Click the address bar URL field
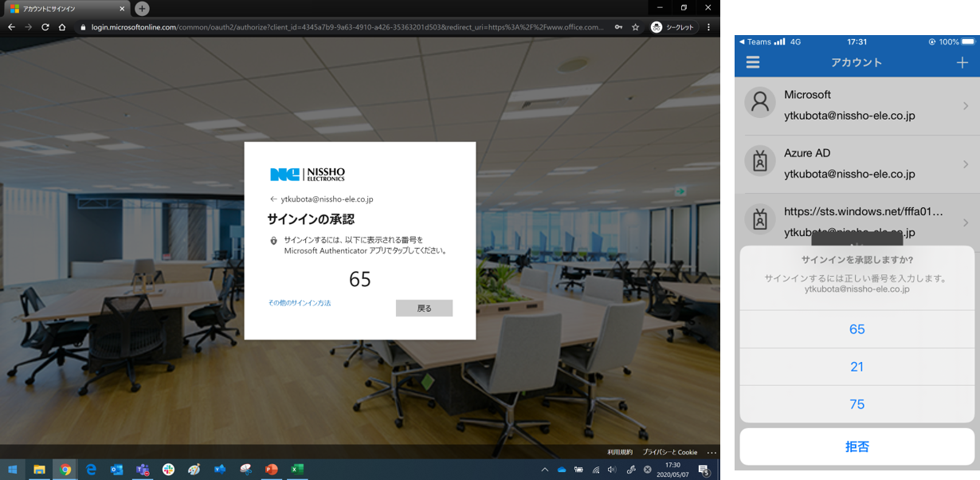Image resolution: width=980 pixels, height=480 pixels. [347, 27]
